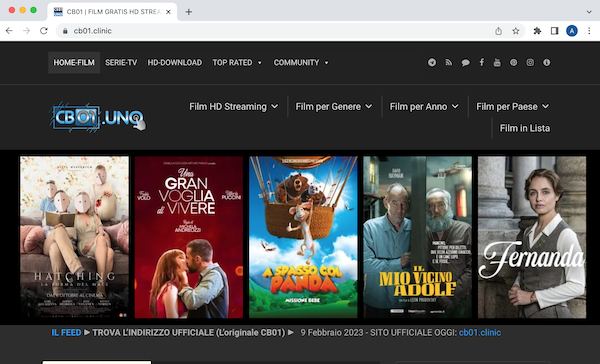Expand Film per Paese menu
This screenshot has width=600, height=364.
tap(512, 106)
